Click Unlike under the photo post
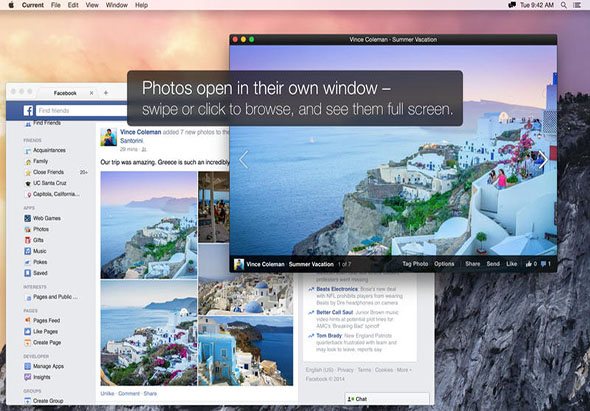The height and width of the screenshot is (411, 590). pos(107,393)
